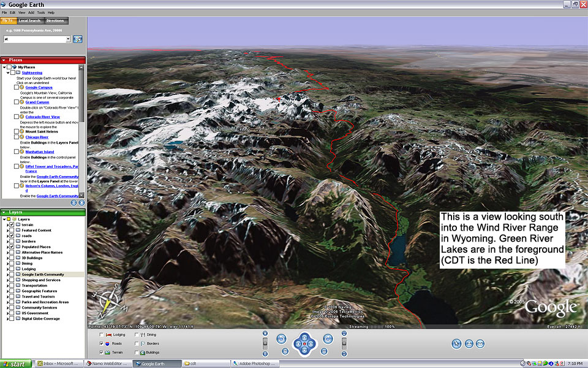588x368 pixels.
Task: Check the 3D Buildings layer checkbox
Action: pyautogui.click(x=12, y=258)
